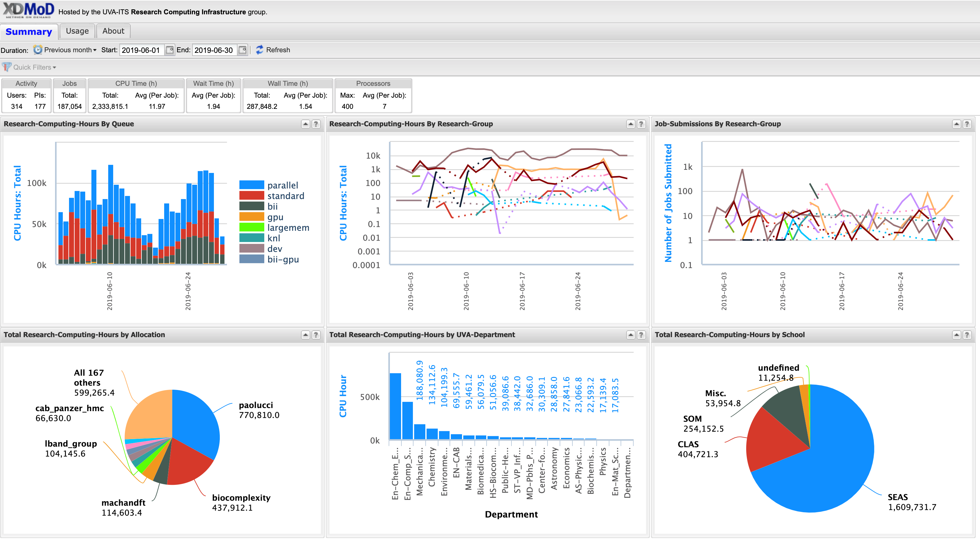Collapse the Hours by Allocation panel

pyautogui.click(x=305, y=335)
